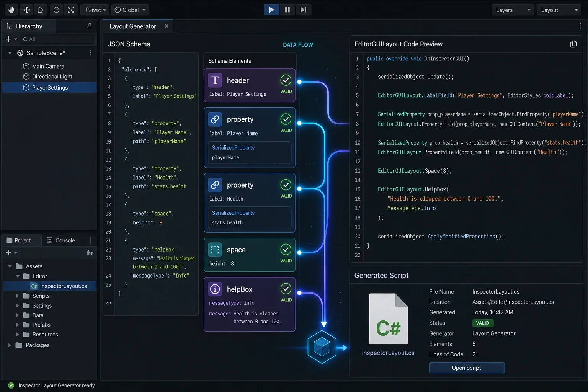Click the InspectorLayout.cs C# file thumbnail
588x392 pixels.
point(388,319)
